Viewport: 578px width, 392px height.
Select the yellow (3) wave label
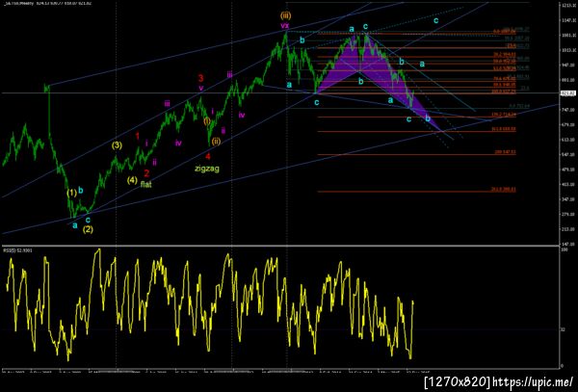(x=117, y=145)
